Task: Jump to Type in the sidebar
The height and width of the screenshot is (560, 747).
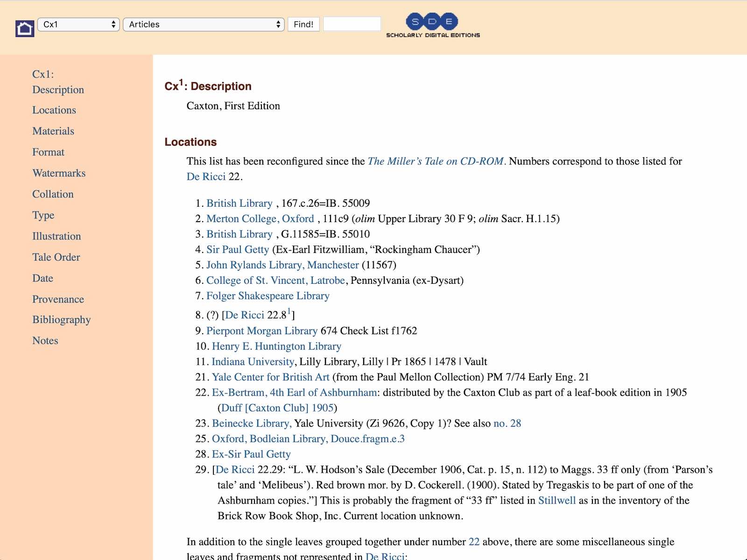Action: 43,215
